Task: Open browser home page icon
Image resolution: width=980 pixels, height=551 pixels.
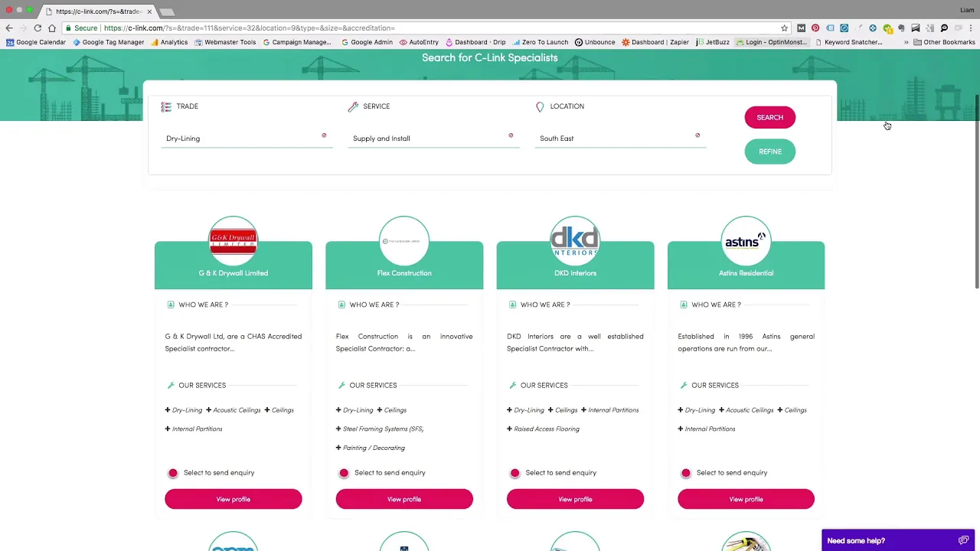Action: 52,28
